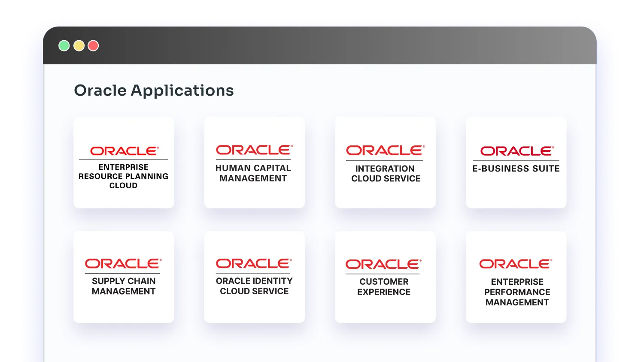
Task: Open the E-Business Suite app
Action: coord(516,163)
